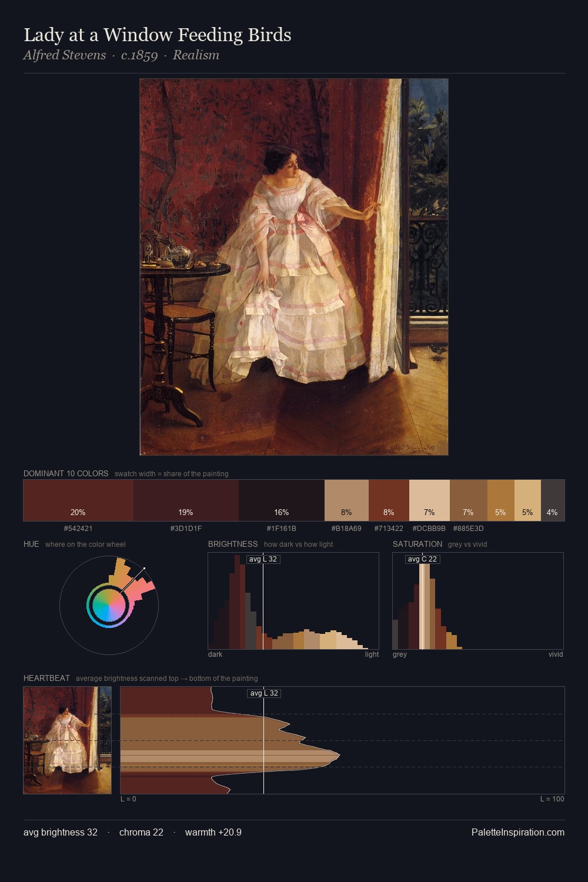This screenshot has height=882, width=588.
Task: Click the title Lady at a Window Feeding Birds
Action: click(x=158, y=35)
